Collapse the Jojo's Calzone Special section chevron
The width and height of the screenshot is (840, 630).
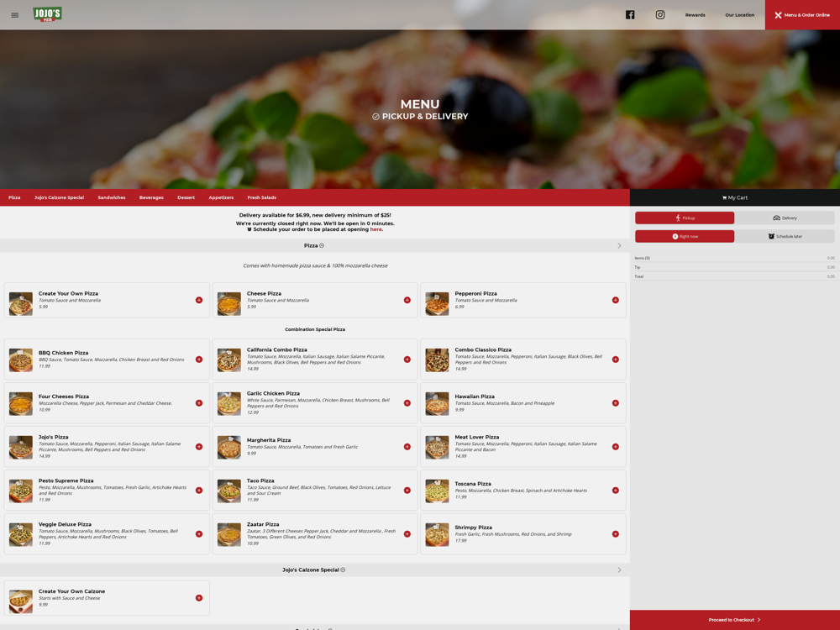coord(619,570)
